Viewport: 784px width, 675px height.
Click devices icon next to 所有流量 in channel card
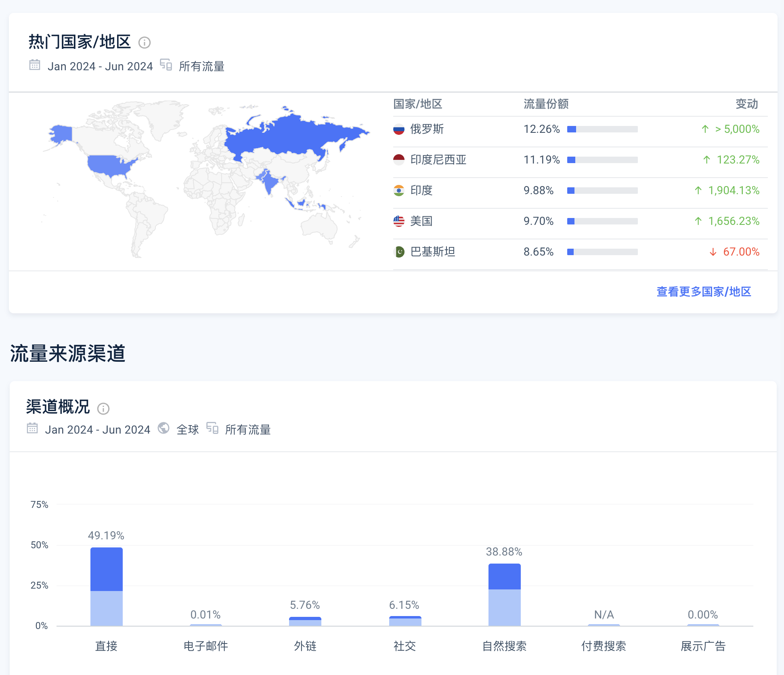tap(212, 428)
